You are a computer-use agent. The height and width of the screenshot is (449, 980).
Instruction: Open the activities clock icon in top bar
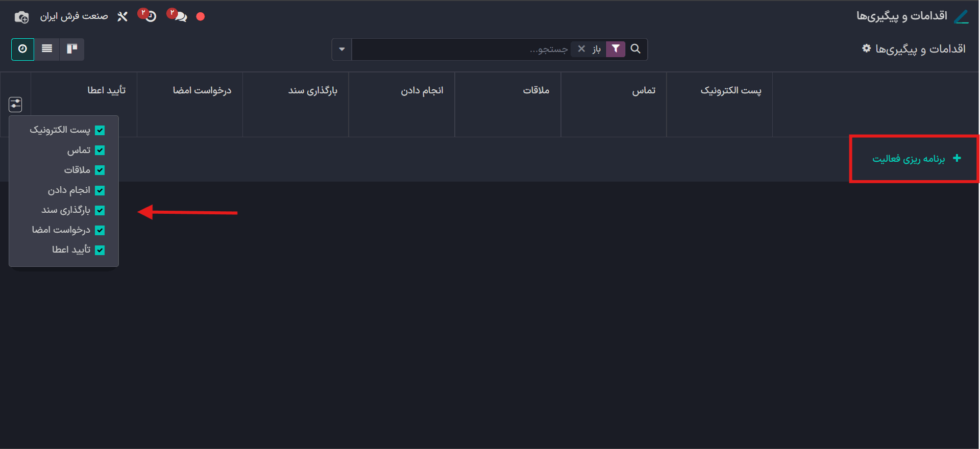click(x=150, y=16)
